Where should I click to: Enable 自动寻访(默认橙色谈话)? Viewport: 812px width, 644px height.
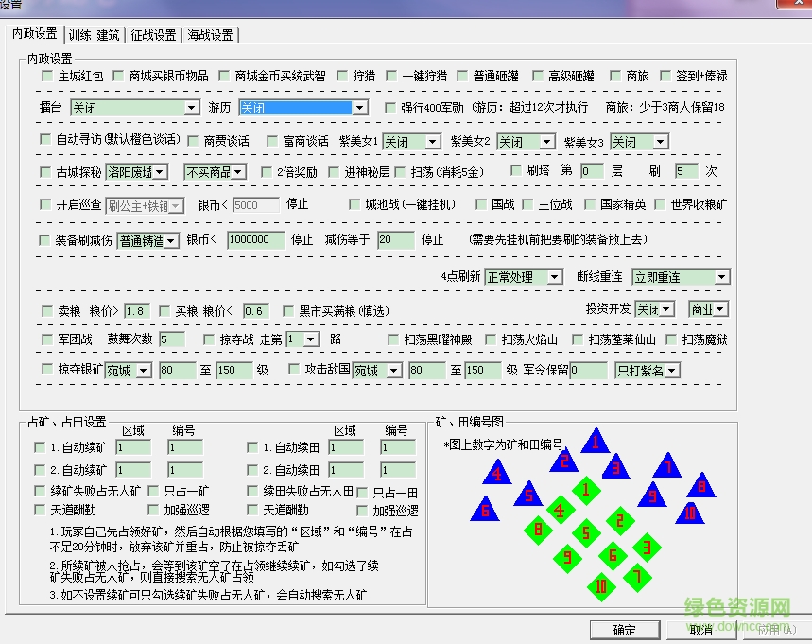click(x=44, y=140)
